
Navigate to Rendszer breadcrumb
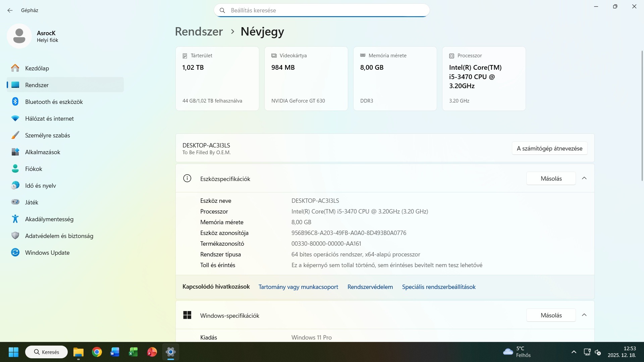pyautogui.click(x=199, y=32)
